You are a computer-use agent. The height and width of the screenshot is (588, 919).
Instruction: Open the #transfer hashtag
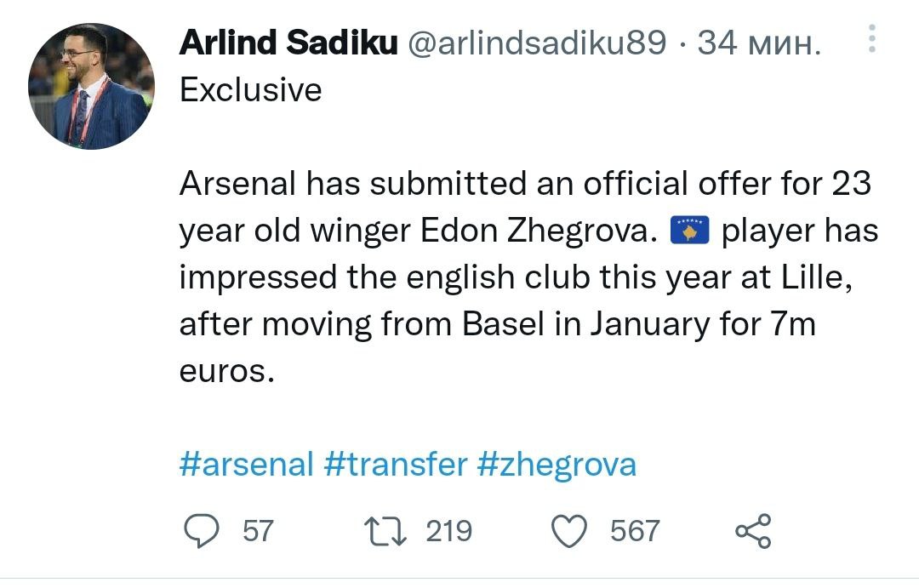point(397,465)
